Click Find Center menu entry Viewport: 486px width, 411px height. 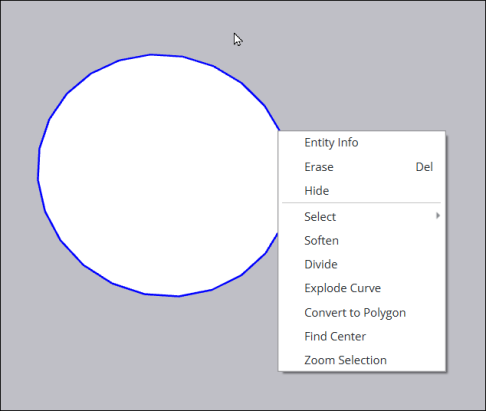[x=362, y=336]
